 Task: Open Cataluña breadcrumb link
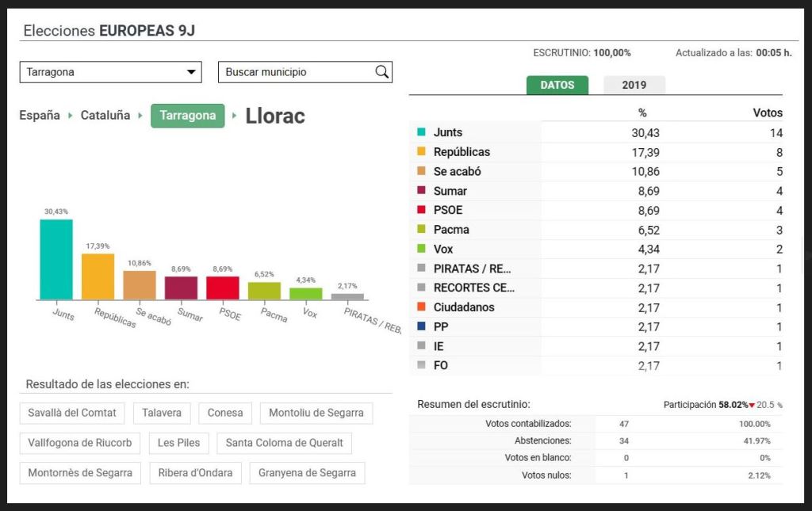[x=105, y=116]
